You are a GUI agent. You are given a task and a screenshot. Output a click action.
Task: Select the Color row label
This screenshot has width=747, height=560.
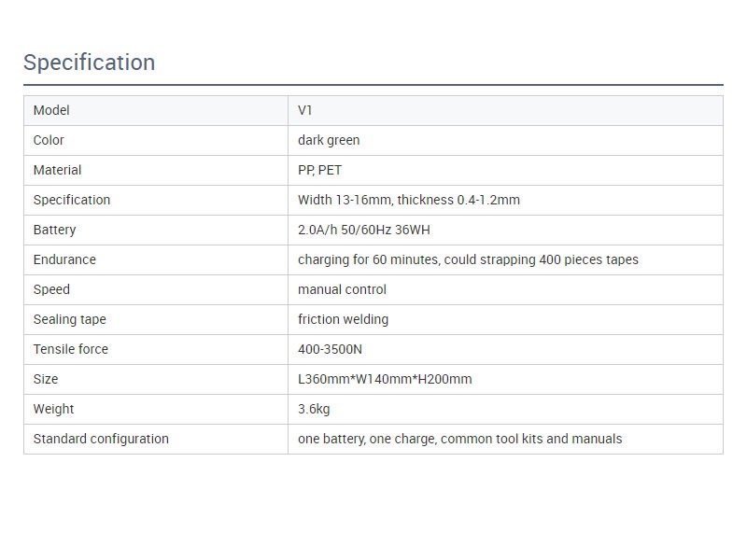[x=49, y=141]
